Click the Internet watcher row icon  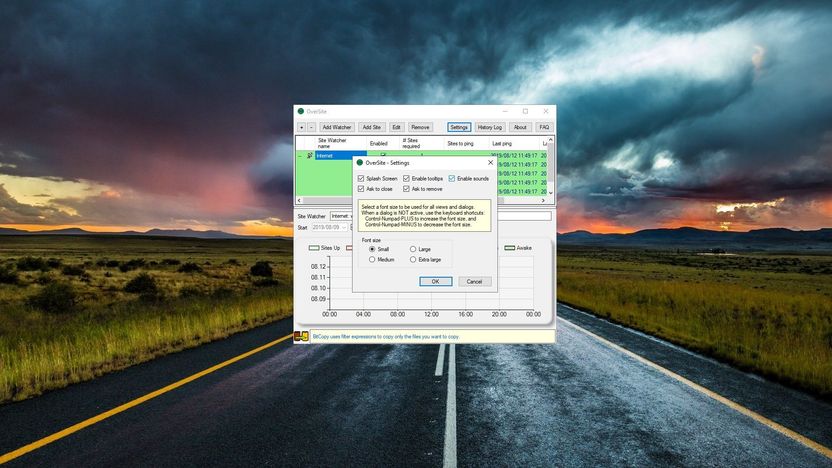click(x=310, y=156)
